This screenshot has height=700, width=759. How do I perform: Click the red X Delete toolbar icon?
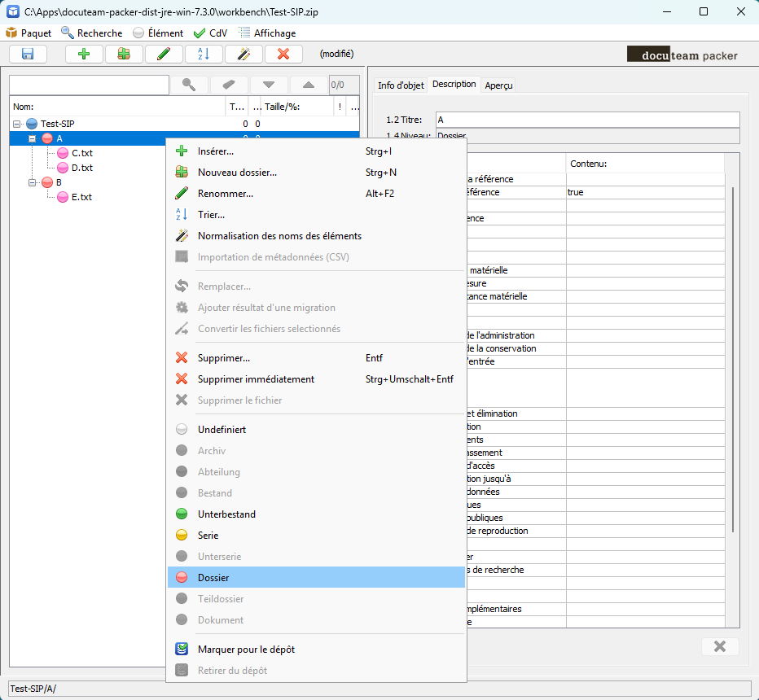point(283,55)
